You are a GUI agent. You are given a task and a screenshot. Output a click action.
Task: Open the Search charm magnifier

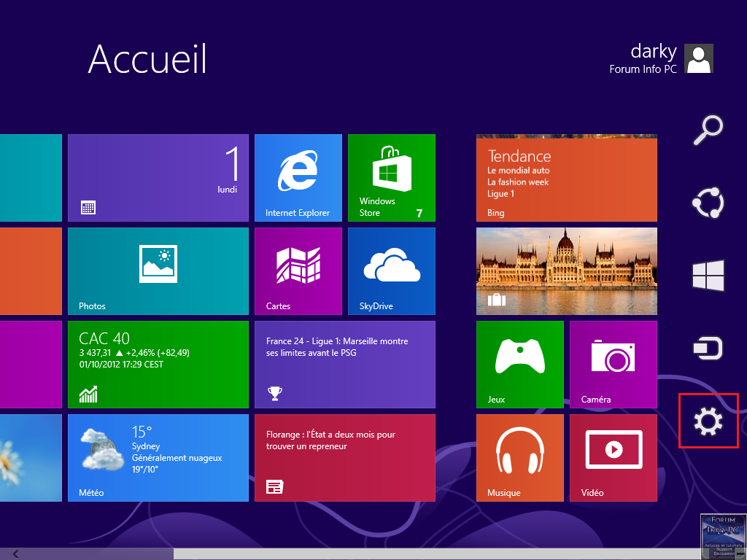[x=708, y=130]
